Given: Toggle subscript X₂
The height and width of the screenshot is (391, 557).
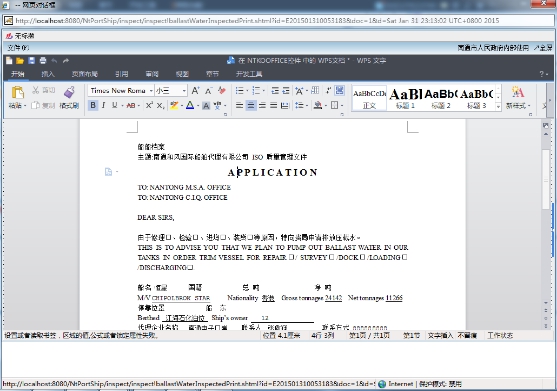Looking at the screenshot, I should click(x=160, y=105).
